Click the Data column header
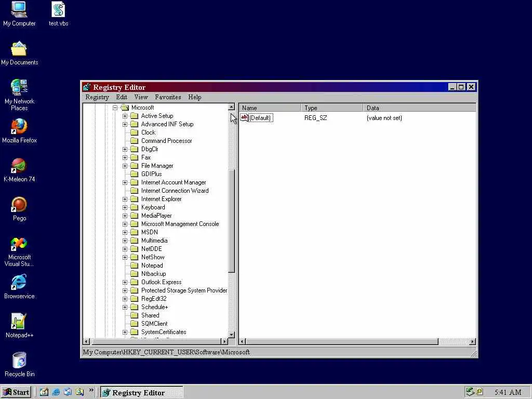This screenshot has width=532, height=399. tap(420, 108)
